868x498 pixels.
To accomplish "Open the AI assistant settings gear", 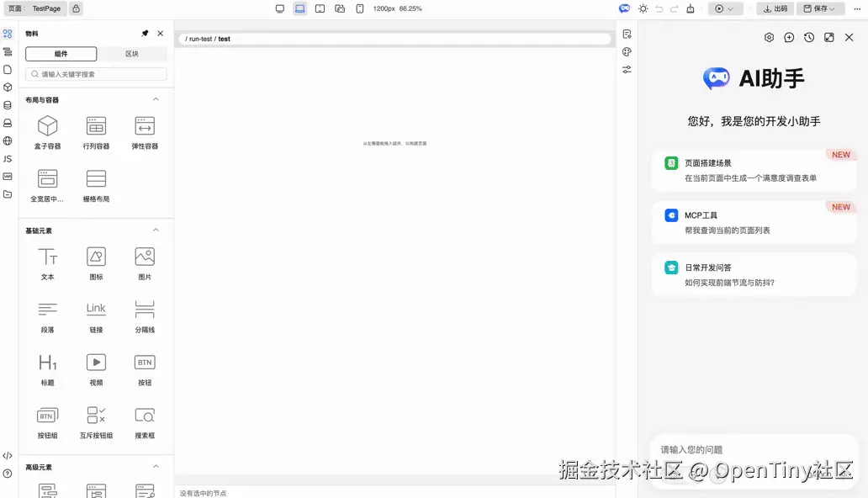I will click(769, 37).
